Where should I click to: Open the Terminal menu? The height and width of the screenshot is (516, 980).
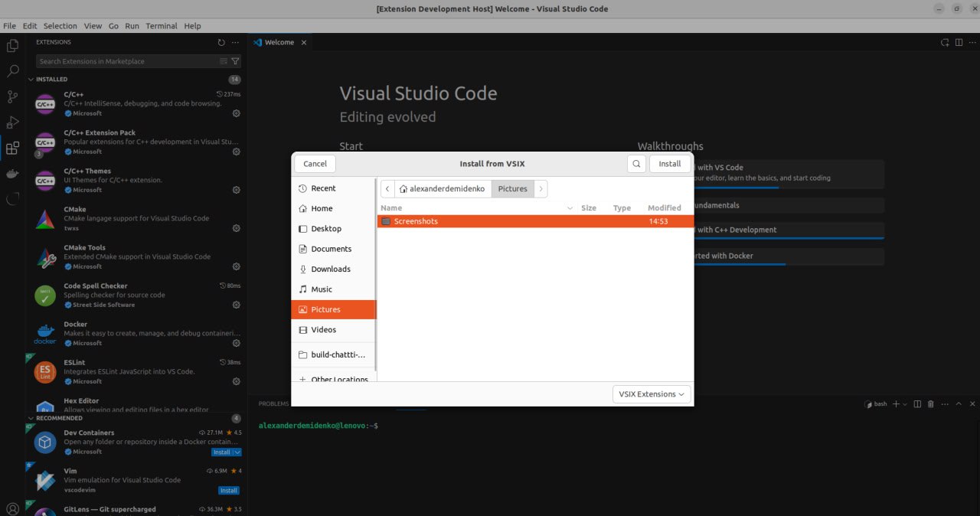tap(162, 26)
